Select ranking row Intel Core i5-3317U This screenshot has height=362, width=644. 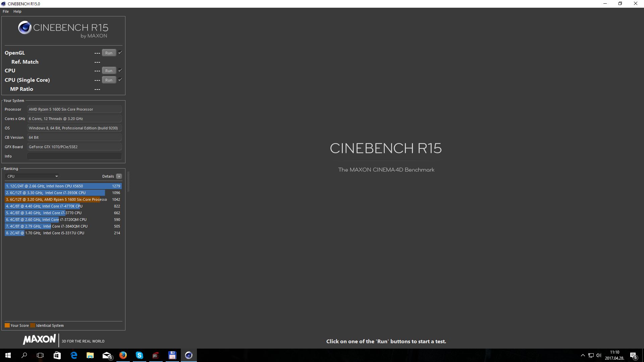pyautogui.click(x=63, y=233)
